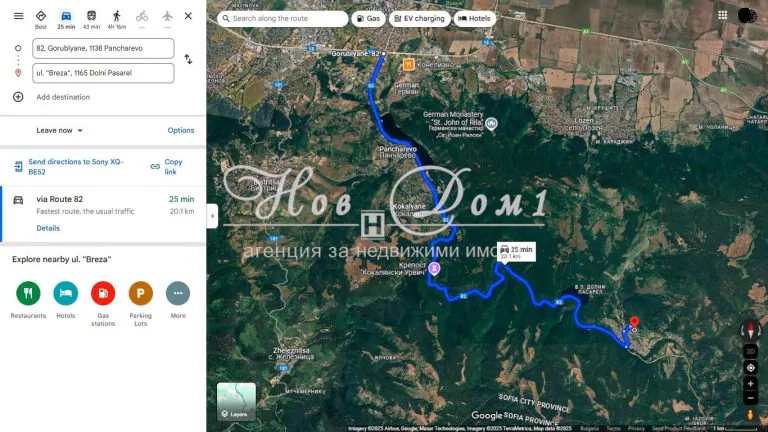Expand the Leave now dropdown
The image size is (768, 432).
(x=60, y=130)
